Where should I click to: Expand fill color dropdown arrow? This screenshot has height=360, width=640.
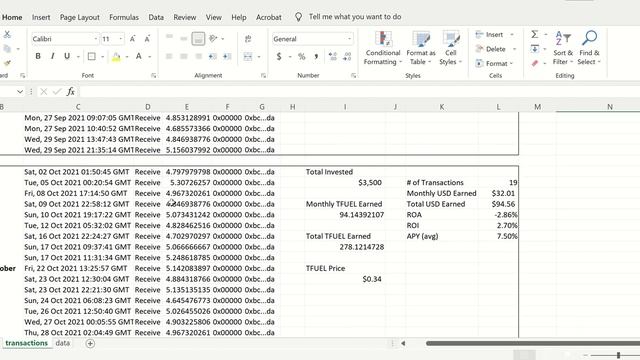pyautogui.click(x=127, y=57)
